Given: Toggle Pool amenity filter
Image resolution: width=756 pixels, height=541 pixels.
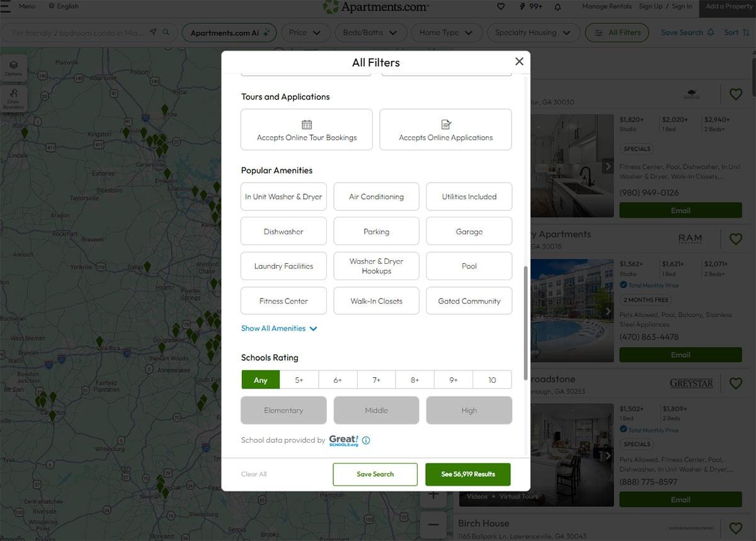Looking at the screenshot, I should point(469,266).
